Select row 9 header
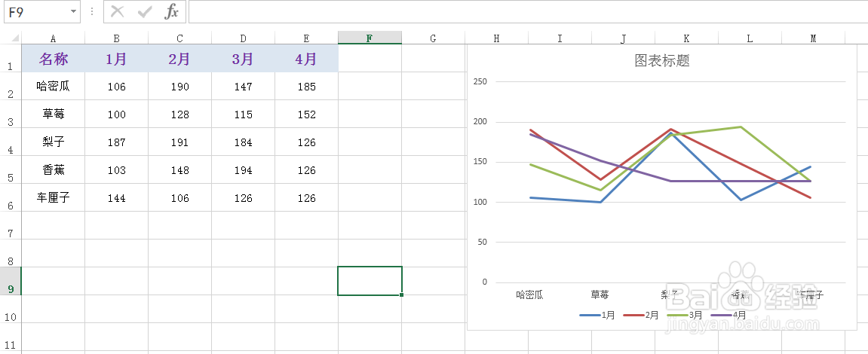This screenshot has width=868, height=354. pyautogui.click(x=11, y=281)
